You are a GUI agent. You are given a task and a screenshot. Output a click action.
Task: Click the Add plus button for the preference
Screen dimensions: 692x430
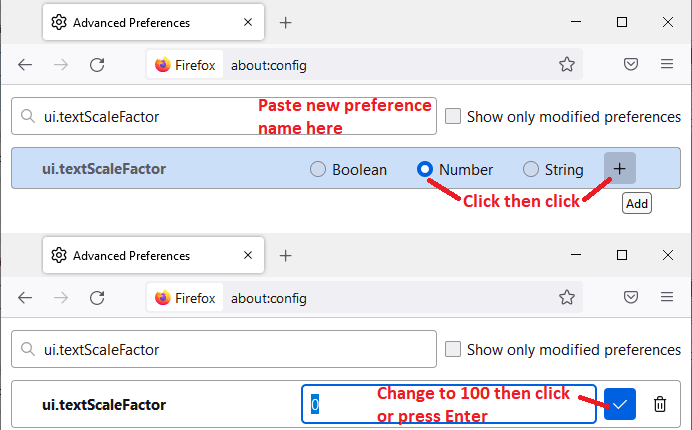coord(619,169)
